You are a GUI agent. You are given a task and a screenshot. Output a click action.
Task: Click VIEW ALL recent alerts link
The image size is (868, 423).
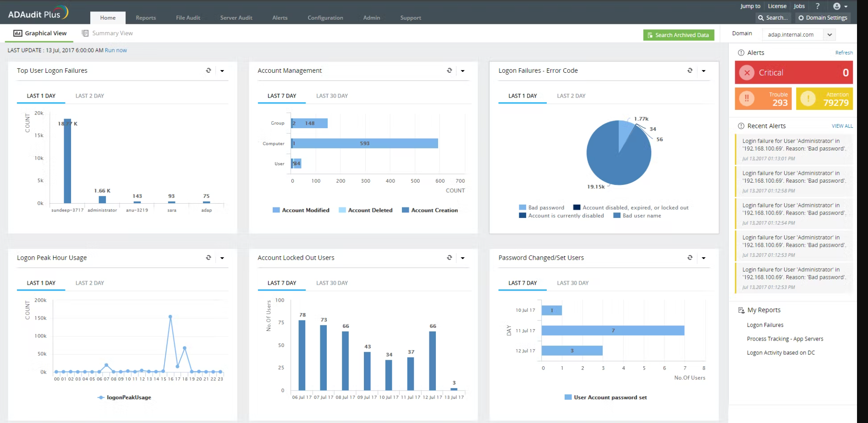(842, 126)
